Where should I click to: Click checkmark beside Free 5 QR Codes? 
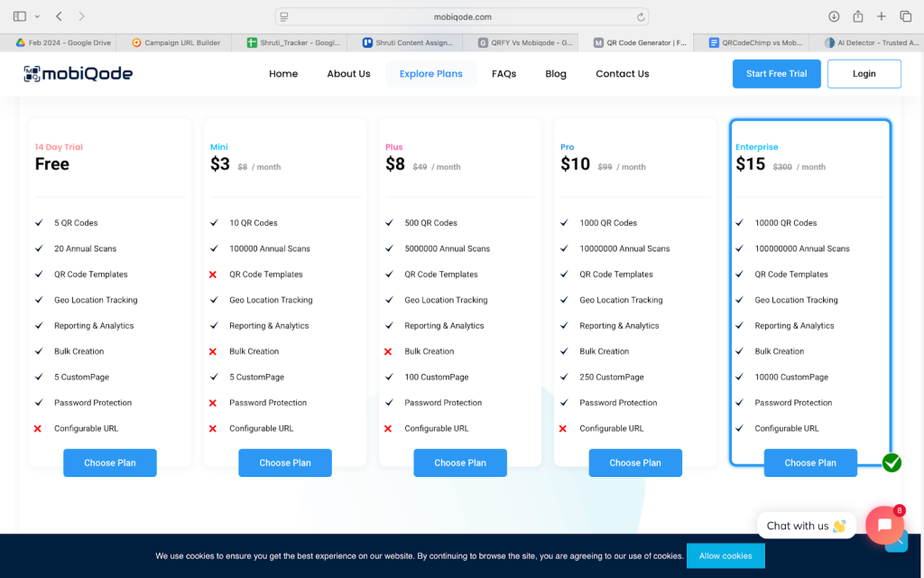[39, 223]
